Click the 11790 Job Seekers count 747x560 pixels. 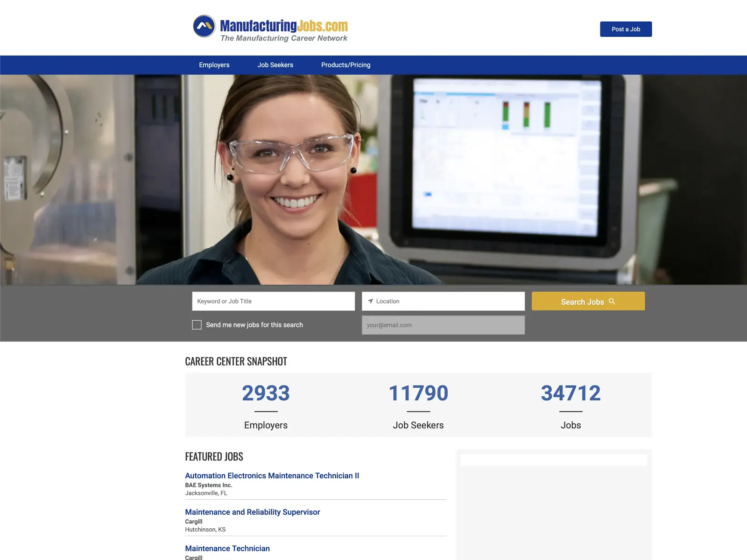click(418, 393)
